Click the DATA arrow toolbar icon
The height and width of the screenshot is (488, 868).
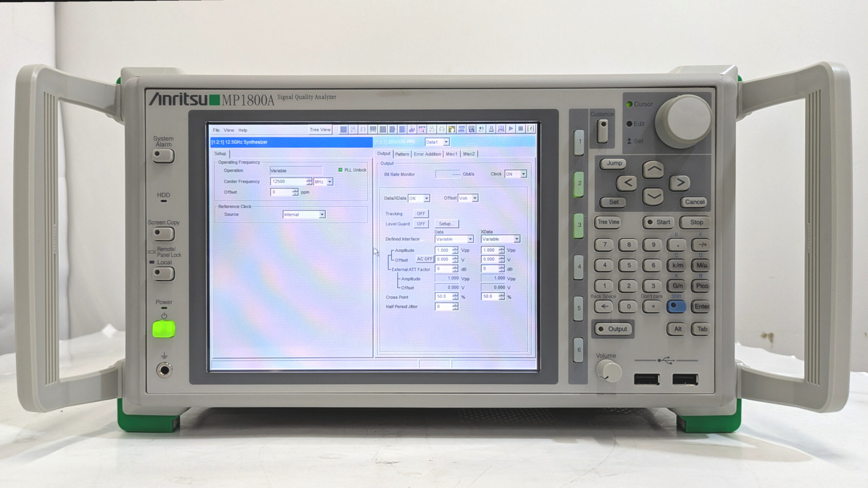422,129
